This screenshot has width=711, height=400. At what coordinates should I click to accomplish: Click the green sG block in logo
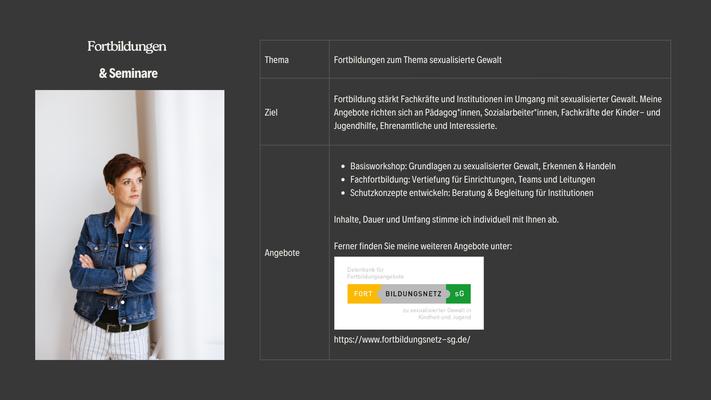[459, 294]
